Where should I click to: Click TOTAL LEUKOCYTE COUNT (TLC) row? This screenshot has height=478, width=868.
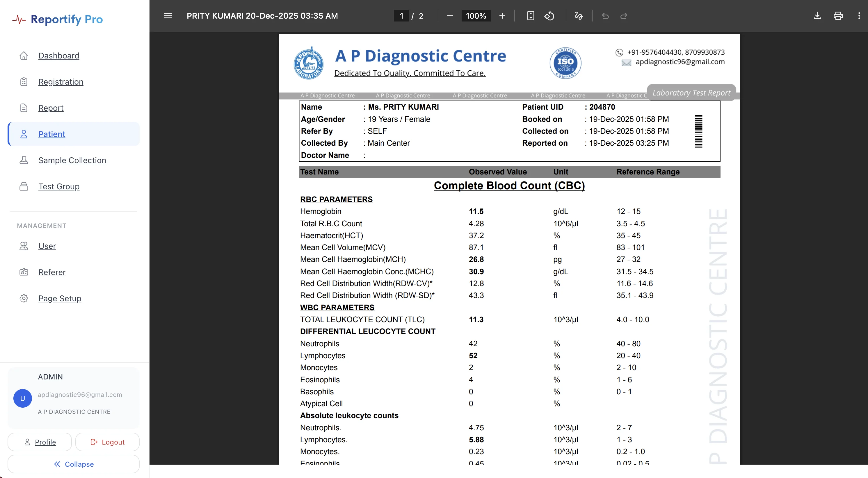pos(509,320)
